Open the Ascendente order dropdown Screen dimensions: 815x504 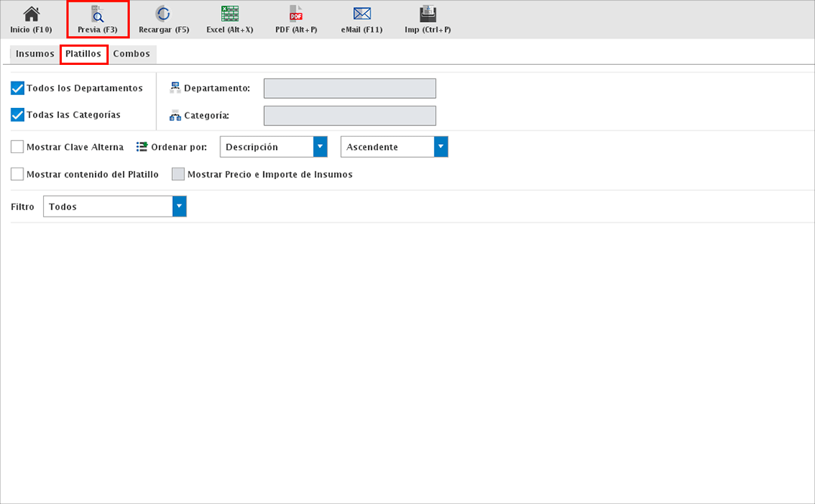[441, 147]
